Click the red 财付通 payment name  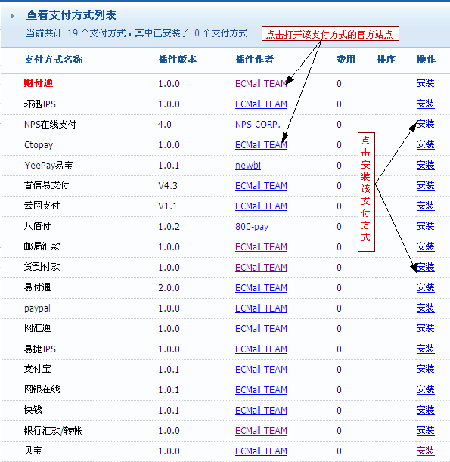click(x=38, y=83)
